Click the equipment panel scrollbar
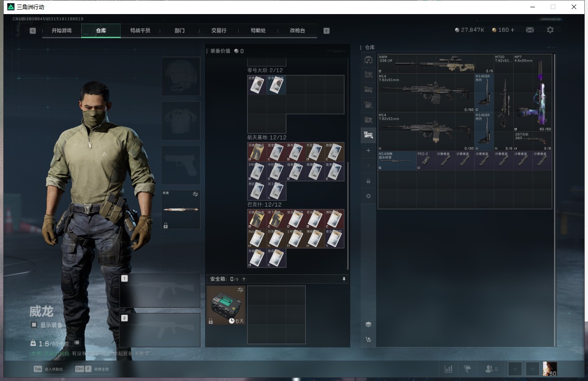This screenshot has height=381, width=588. tap(348, 216)
